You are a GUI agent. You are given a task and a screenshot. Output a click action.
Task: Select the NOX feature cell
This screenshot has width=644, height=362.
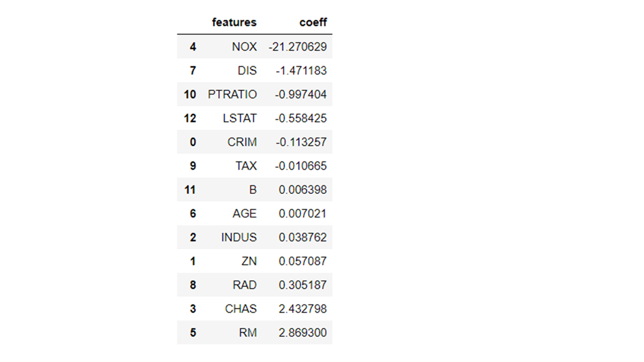point(244,47)
